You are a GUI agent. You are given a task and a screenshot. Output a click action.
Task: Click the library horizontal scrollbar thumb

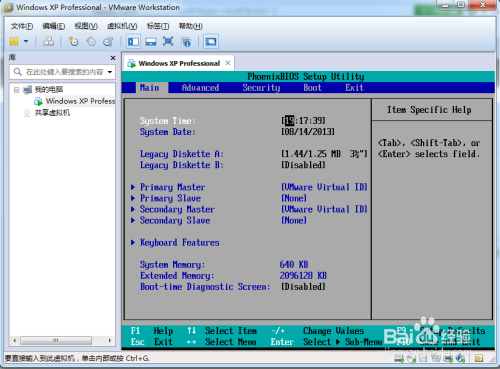click(x=56, y=340)
